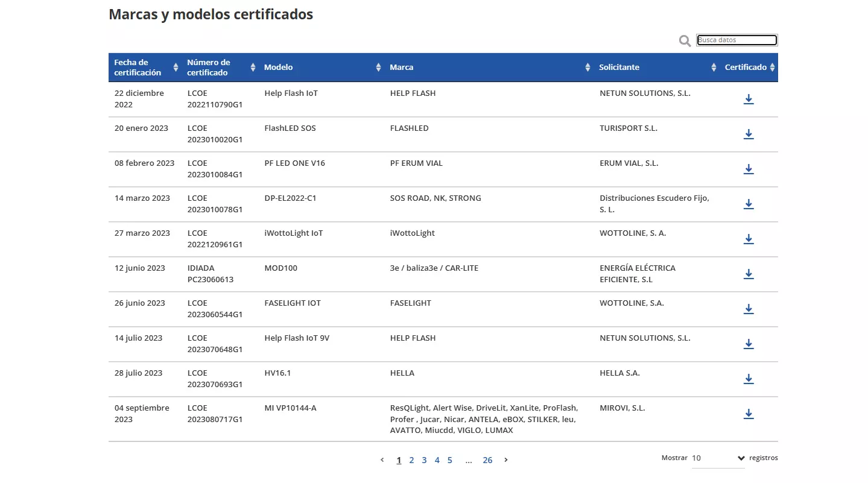This screenshot has width=868, height=483.
Task: Select the NETUN SOLUTIONS, S.L. cell in first row
Action: 645,93
